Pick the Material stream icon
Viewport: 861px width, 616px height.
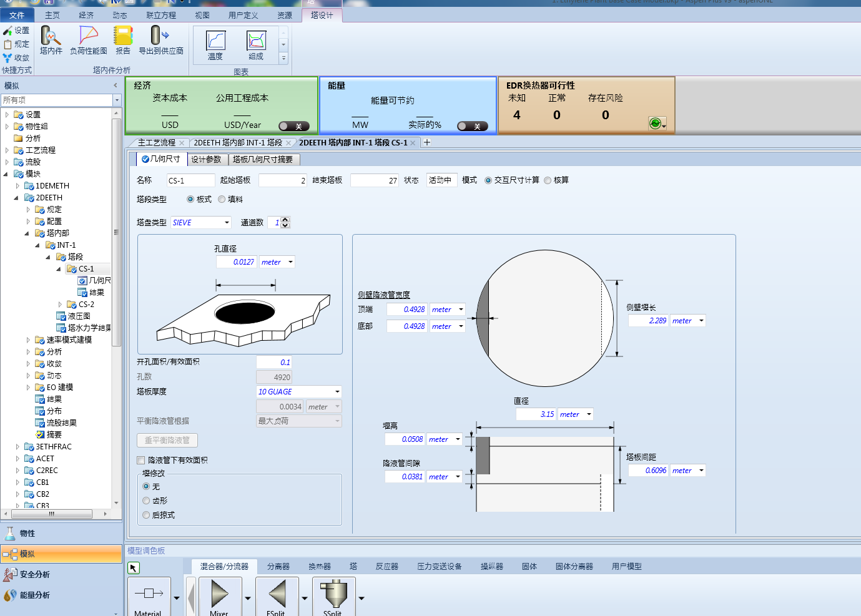pyautogui.click(x=149, y=597)
